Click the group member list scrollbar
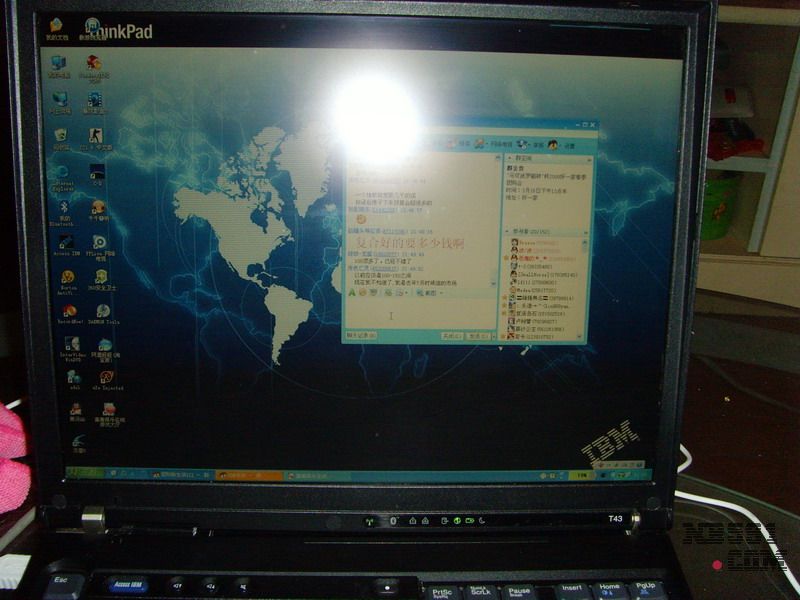The image size is (800, 600). (x=584, y=288)
